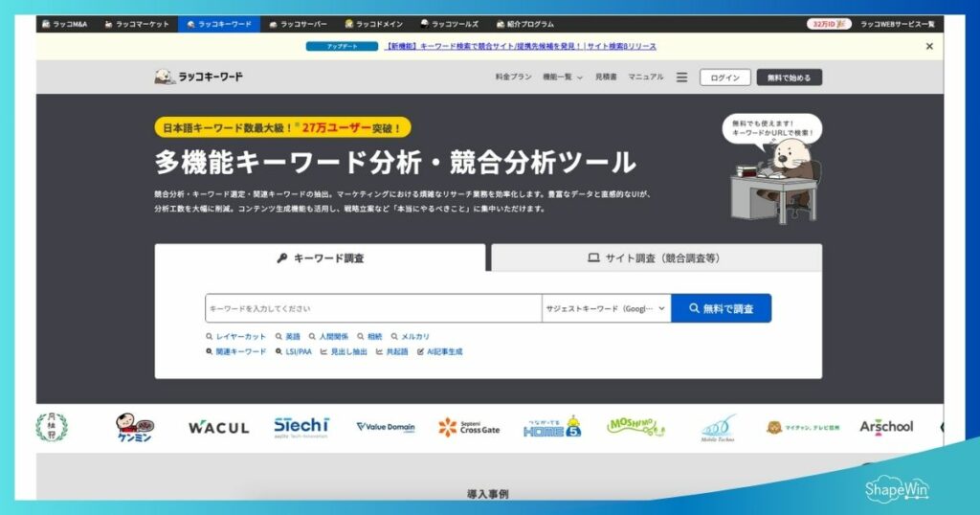Image resolution: width=980 pixels, height=515 pixels.
Task: Click the Value Domain logo
Action: coord(385,427)
